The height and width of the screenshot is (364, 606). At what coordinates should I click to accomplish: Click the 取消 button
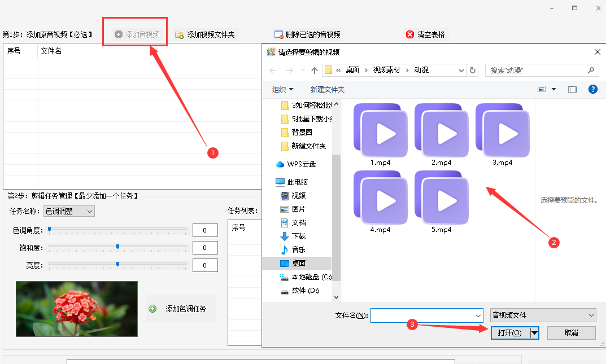pyautogui.click(x=571, y=333)
